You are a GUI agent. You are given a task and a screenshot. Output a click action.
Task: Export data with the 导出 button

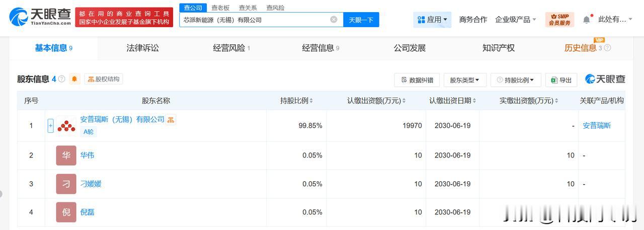[x=561, y=80]
